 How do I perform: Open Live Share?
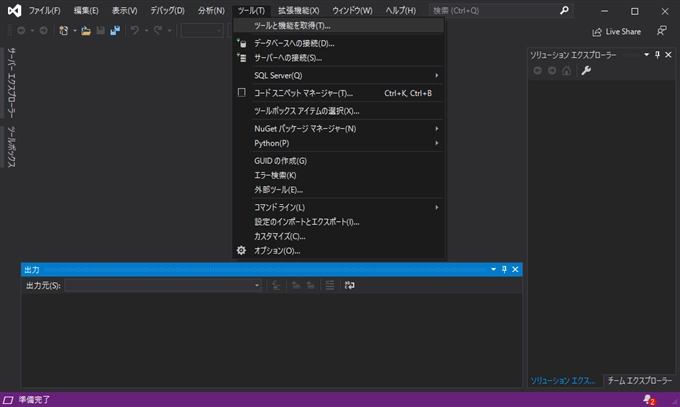616,32
